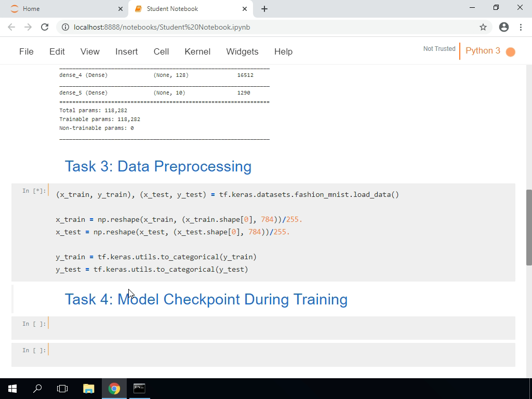This screenshot has width=532, height=399.
Task: Select the empty code cell below Task 4
Action: coord(208,325)
